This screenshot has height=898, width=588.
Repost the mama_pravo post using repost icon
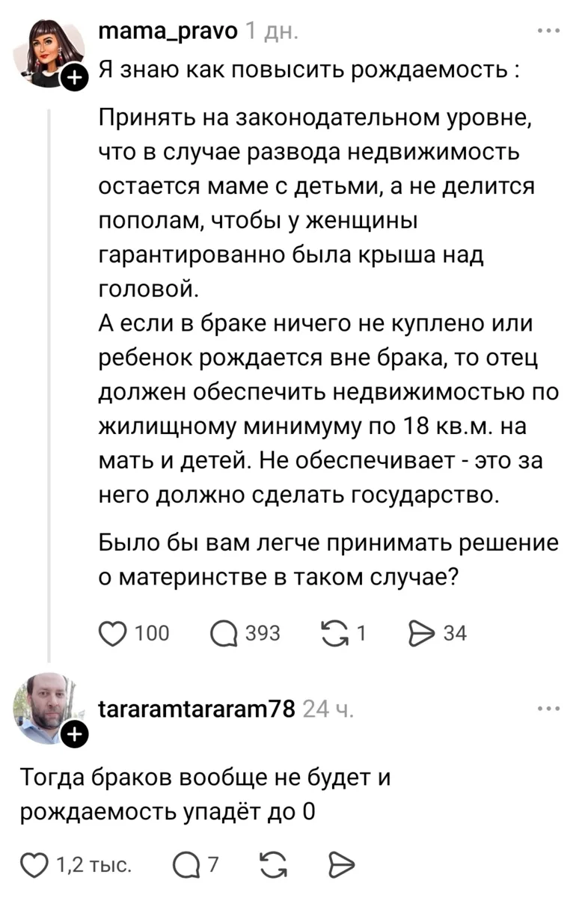point(333,633)
